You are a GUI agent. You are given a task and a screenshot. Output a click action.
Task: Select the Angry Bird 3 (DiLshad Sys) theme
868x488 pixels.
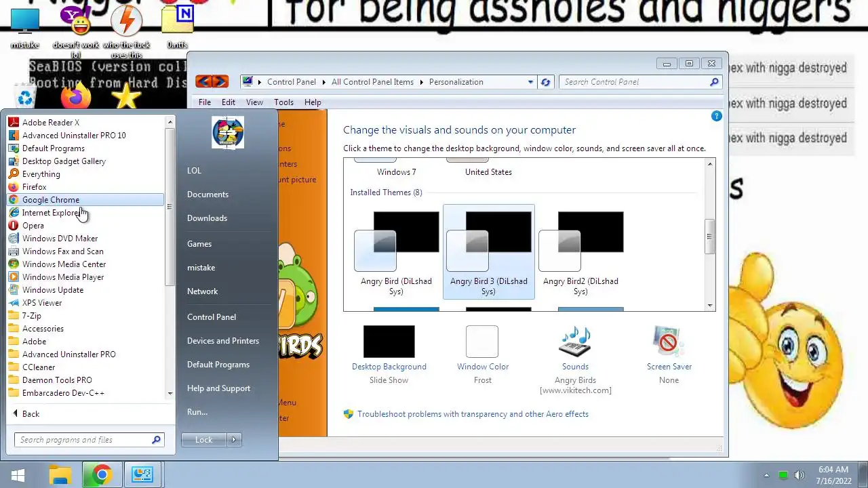488,252
